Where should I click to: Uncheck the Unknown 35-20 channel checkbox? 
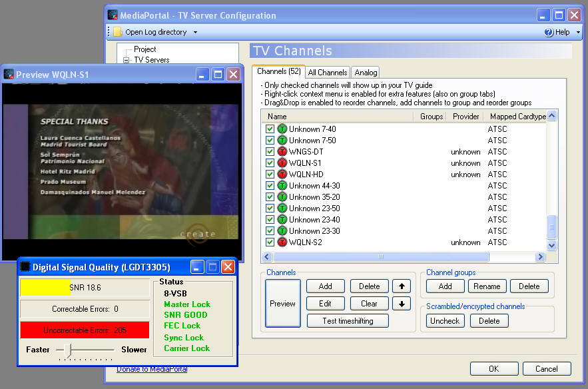[270, 197]
